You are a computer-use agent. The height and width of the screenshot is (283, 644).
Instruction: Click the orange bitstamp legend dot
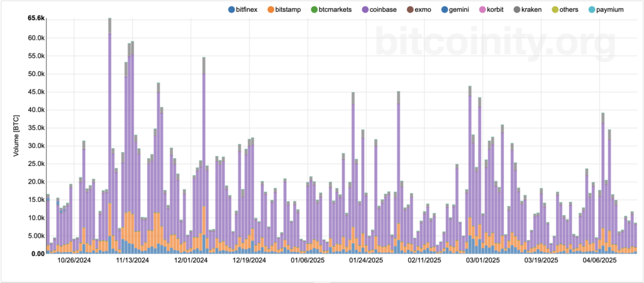(x=271, y=9)
